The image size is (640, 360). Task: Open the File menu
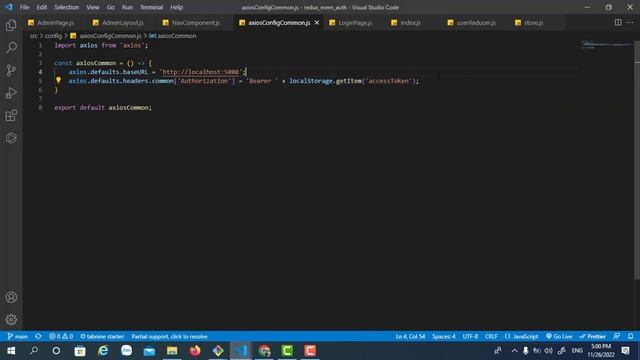pyautogui.click(x=24, y=7)
